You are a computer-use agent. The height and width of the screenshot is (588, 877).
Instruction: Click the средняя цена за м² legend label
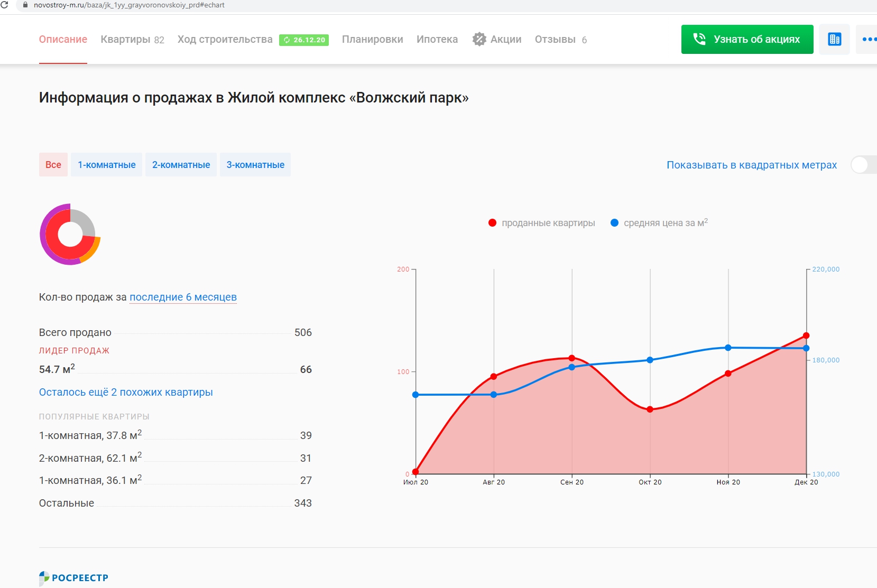[x=666, y=222]
